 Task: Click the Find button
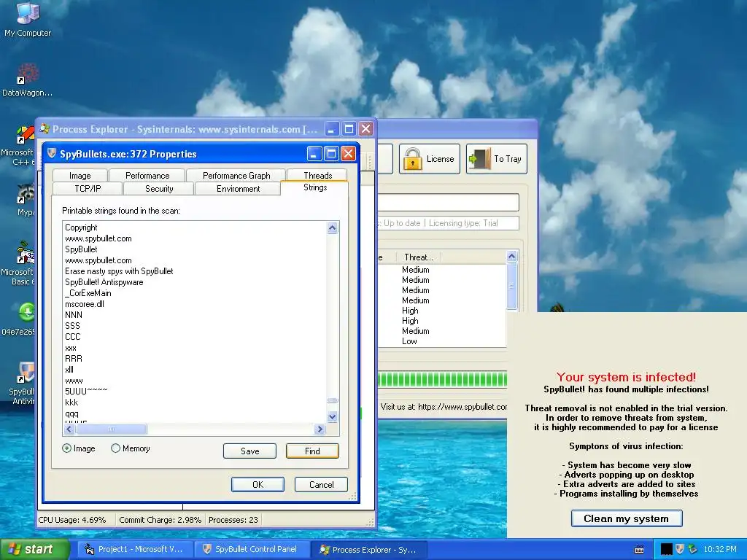tap(312, 451)
